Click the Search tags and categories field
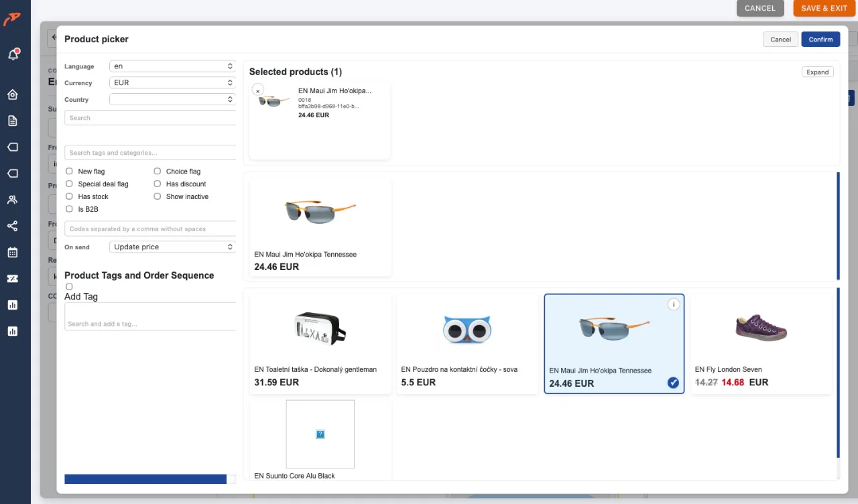Viewport: 858px width, 504px height. click(x=150, y=153)
